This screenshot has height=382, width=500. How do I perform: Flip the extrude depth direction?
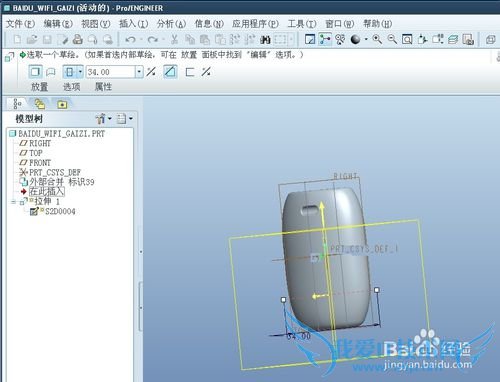click(151, 72)
